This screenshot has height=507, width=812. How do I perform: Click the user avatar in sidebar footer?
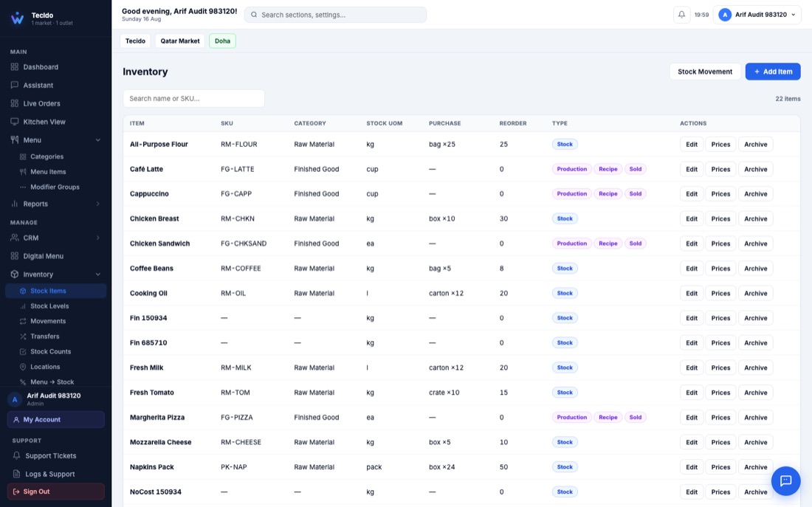[15, 399]
